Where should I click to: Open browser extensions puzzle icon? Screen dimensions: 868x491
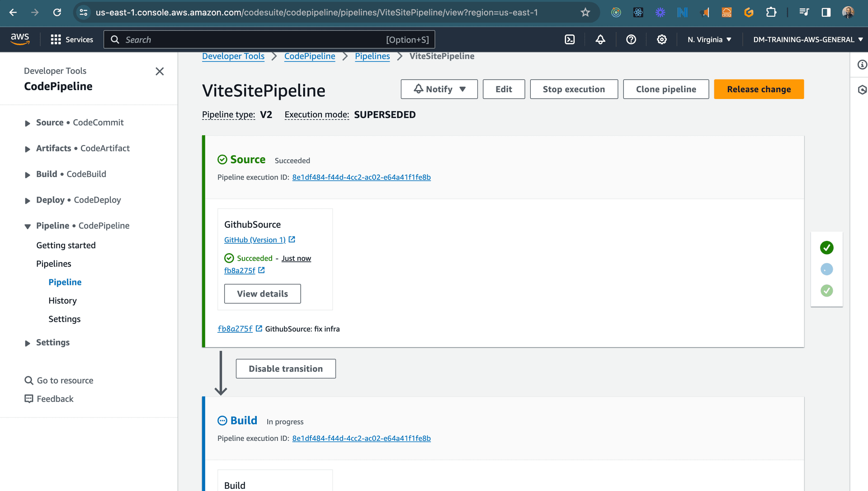771,12
